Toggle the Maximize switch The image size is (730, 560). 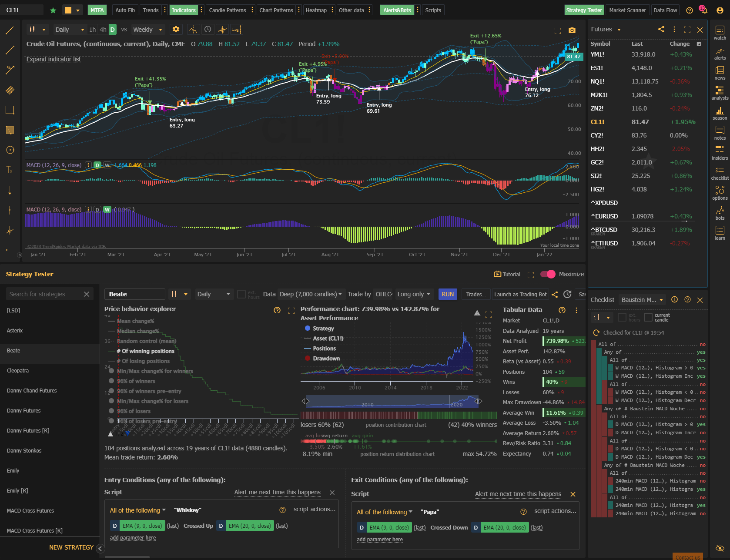(548, 274)
